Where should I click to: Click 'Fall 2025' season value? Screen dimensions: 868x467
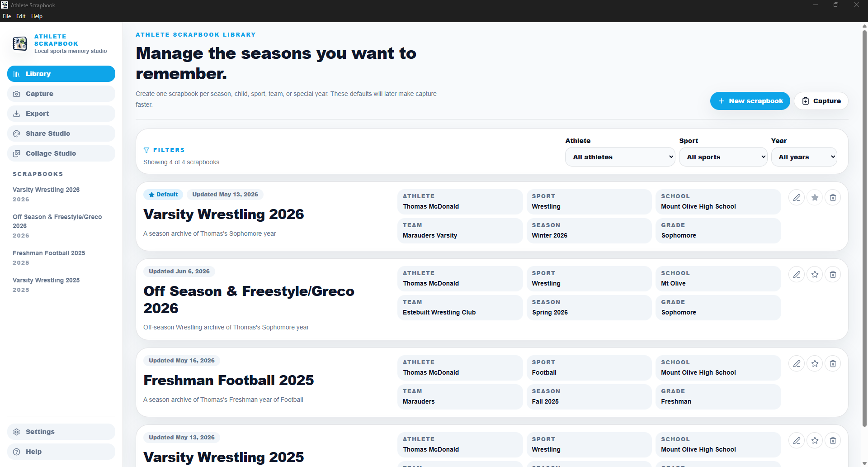(545, 401)
